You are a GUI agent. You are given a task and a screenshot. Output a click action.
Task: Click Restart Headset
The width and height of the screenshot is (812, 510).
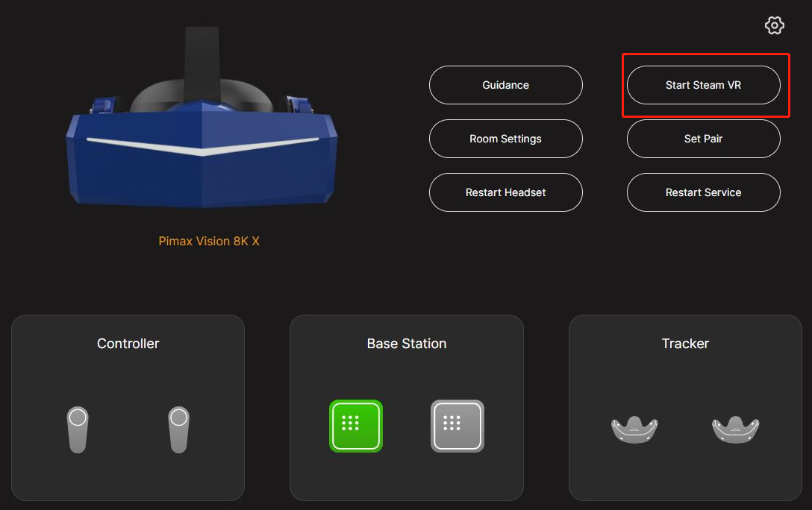pos(505,192)
